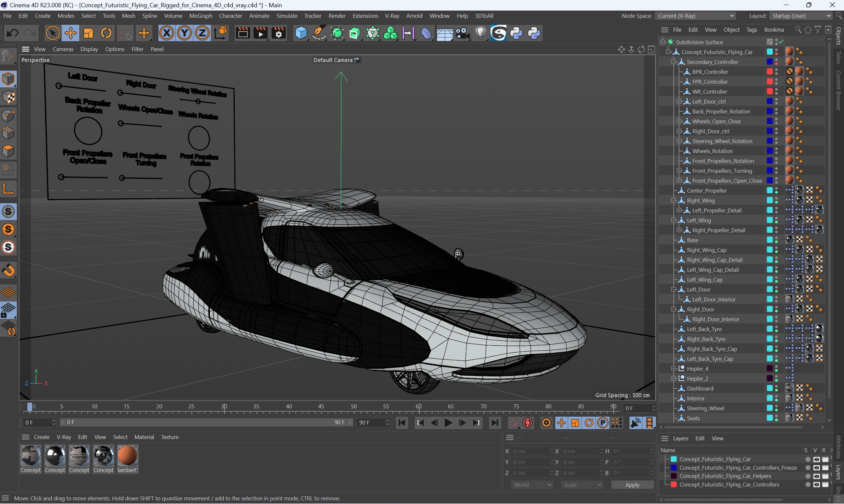The width and height of the screenshot is (844, 504).
Task: Select the Live Selection tool icon
Action: 52,33
